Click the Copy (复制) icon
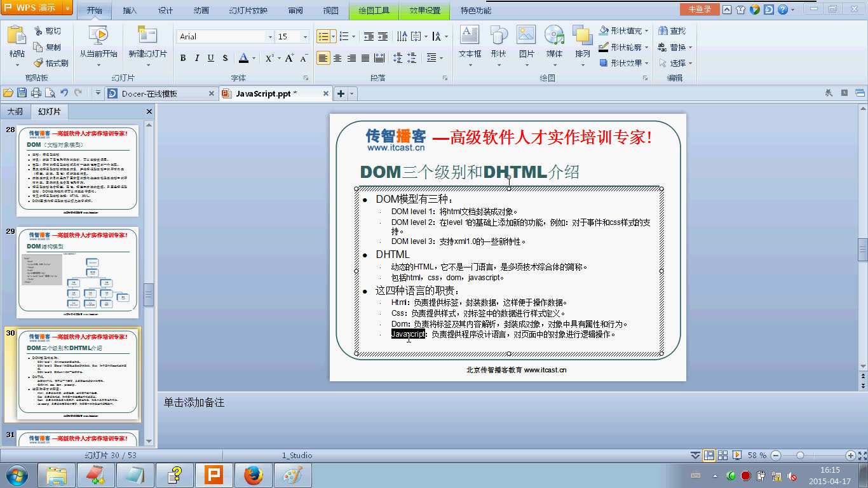The height and width of the screenshot is (488, 868). click(x=38, y=47)
